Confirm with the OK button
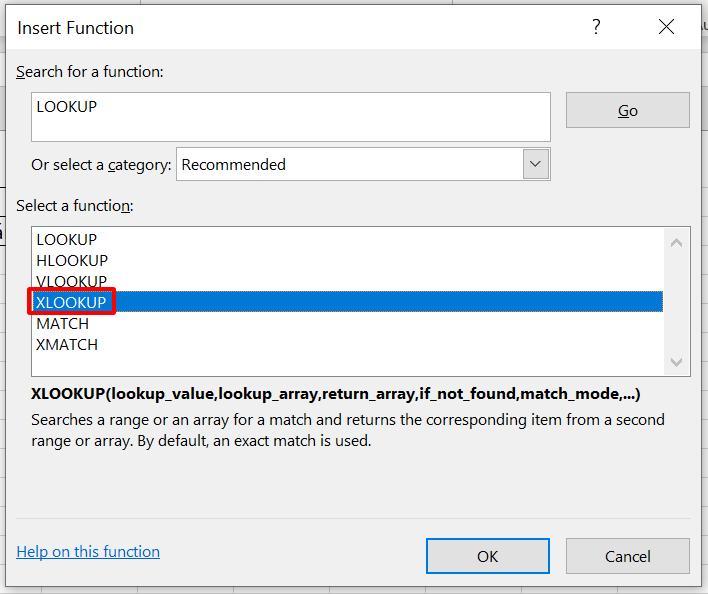The width and height of the screenshot is (708, 594). tap(487, 556)
